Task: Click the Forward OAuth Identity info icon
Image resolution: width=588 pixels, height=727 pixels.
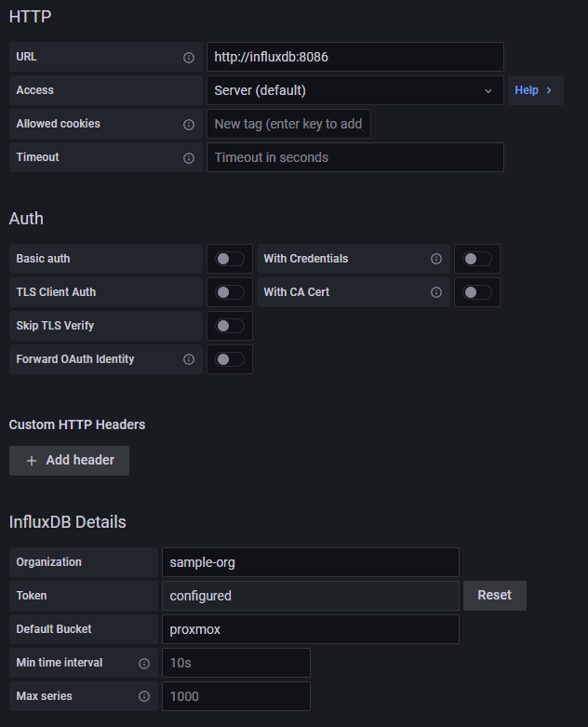Action: [189, 359]
